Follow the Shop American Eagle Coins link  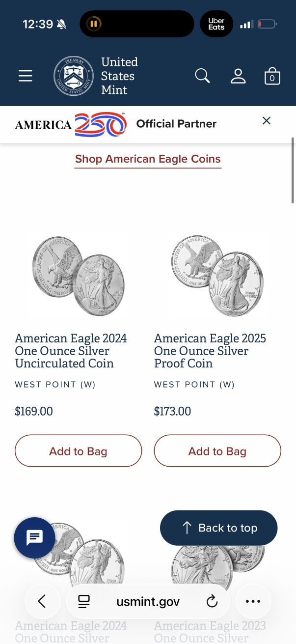tap(148, 159)
